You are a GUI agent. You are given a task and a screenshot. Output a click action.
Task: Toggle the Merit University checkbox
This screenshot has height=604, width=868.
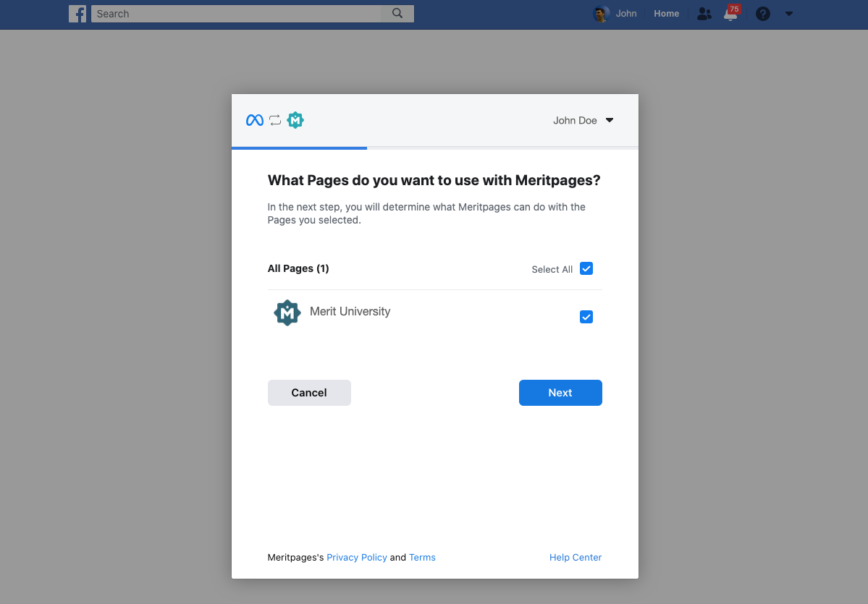pos(586,317)
